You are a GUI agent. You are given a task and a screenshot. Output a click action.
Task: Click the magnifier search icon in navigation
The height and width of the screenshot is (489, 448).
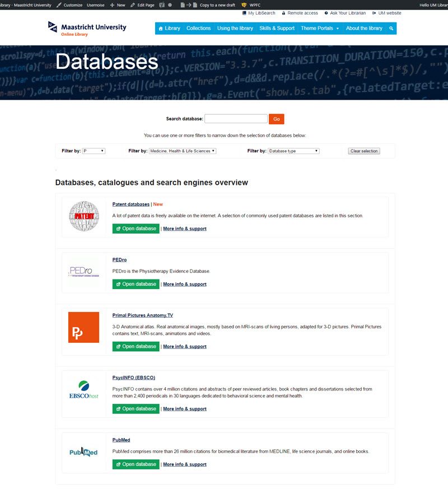pyautogui.click(x=391, y=29)
